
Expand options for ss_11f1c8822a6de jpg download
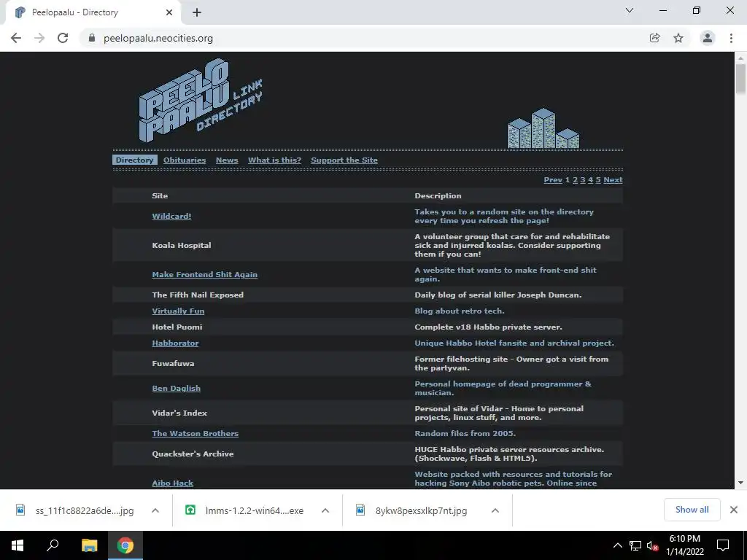155,510
